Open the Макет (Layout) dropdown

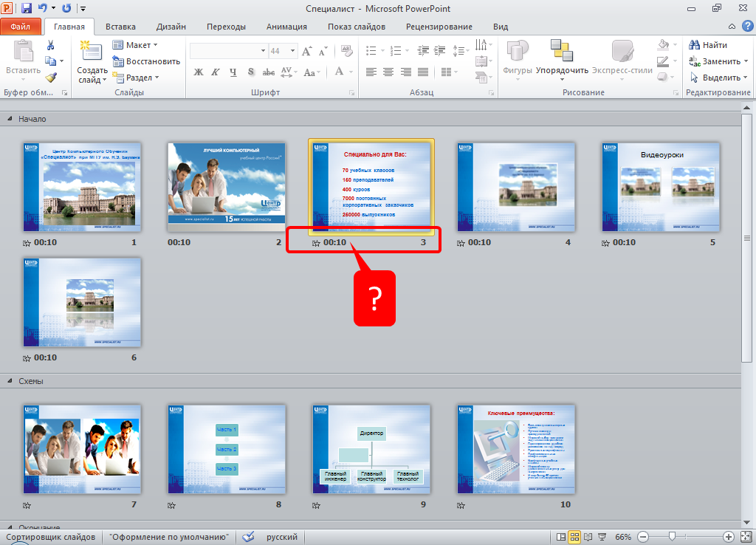pyautogui.click(x=136, y=45)
